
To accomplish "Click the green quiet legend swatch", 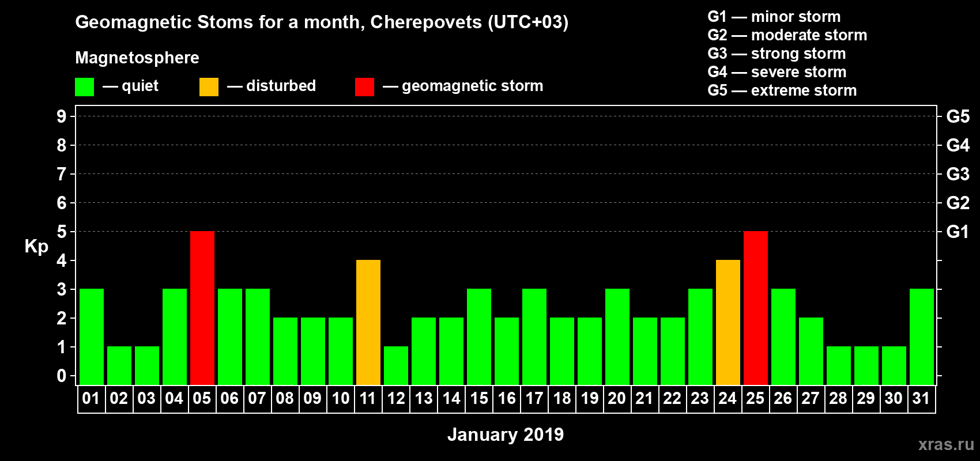I will (85, 87).
